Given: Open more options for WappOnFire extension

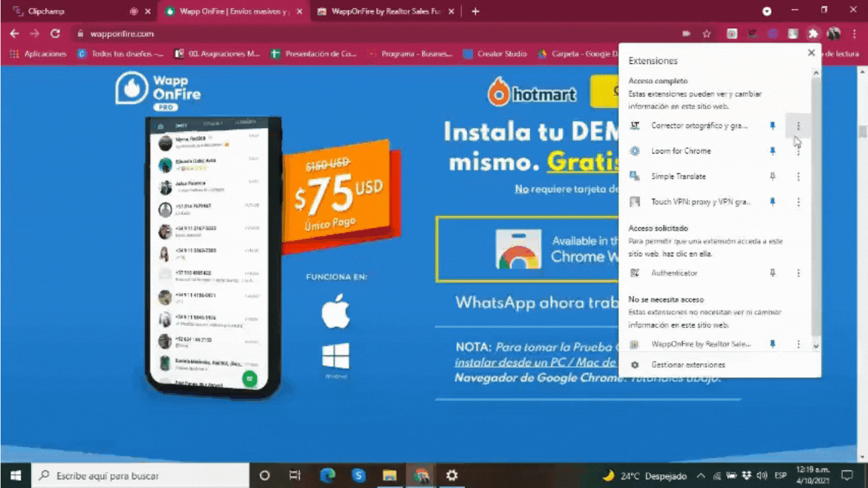Looking at the screenshot, I should click(x=798, y=344).
